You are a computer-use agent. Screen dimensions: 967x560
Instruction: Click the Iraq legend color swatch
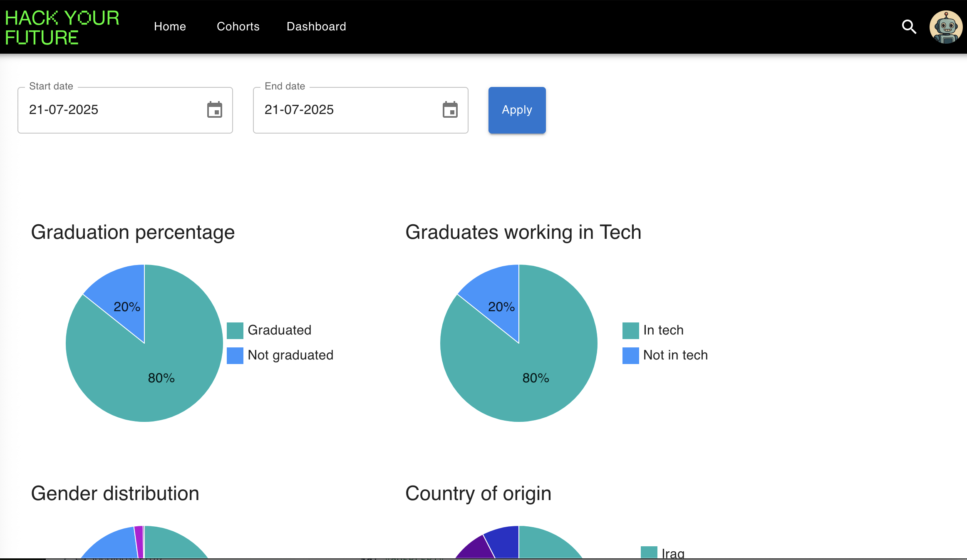point(649,553)
